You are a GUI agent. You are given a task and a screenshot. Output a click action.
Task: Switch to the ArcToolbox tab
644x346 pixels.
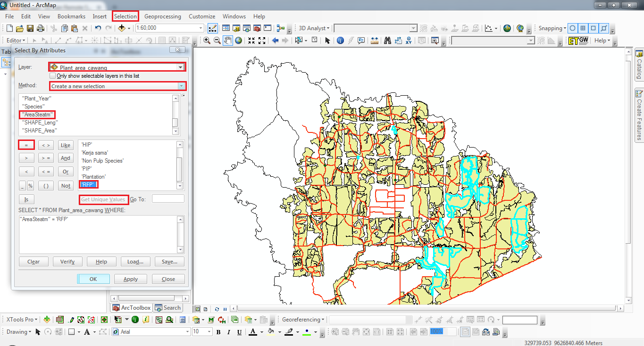(x=131, y=308)
